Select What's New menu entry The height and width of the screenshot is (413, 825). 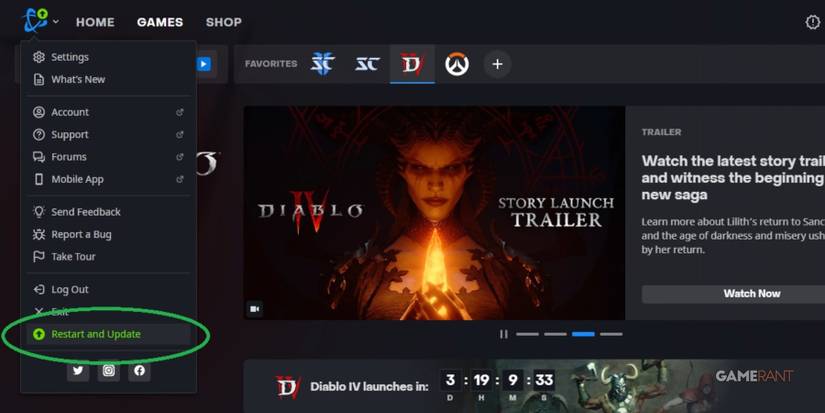(108, 79)
